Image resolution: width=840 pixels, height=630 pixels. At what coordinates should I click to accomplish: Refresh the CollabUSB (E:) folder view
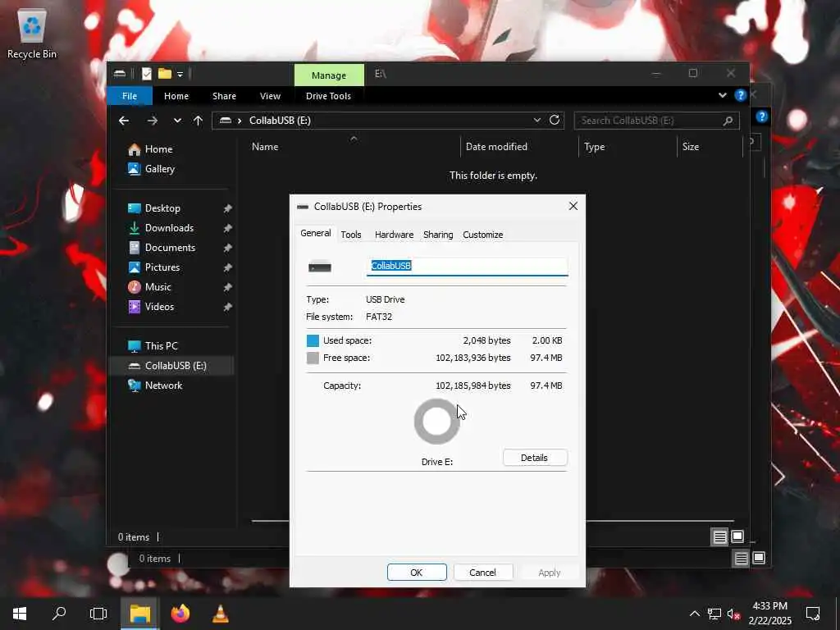click(555, 120)
